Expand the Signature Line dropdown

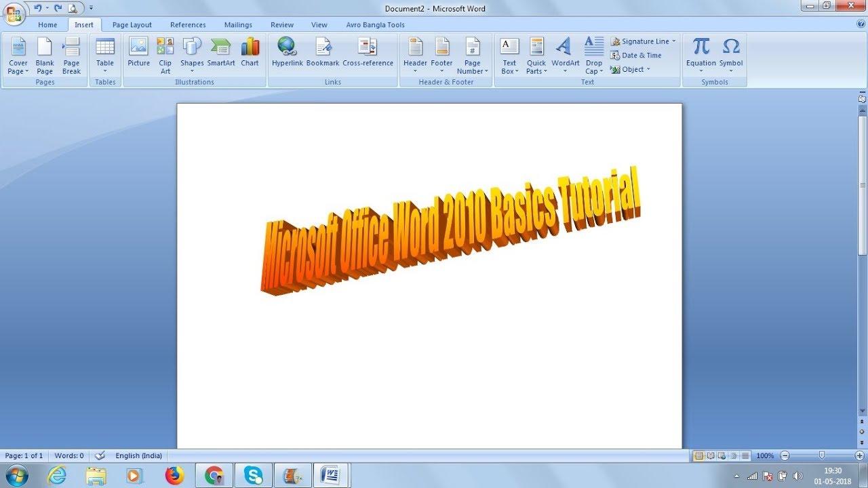pyautogui.click(x=674, y=41)
